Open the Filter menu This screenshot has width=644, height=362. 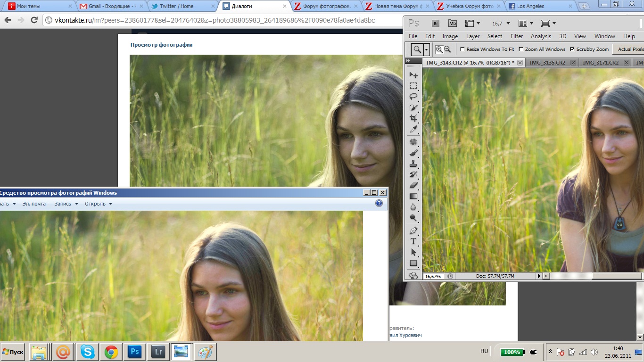517,36
